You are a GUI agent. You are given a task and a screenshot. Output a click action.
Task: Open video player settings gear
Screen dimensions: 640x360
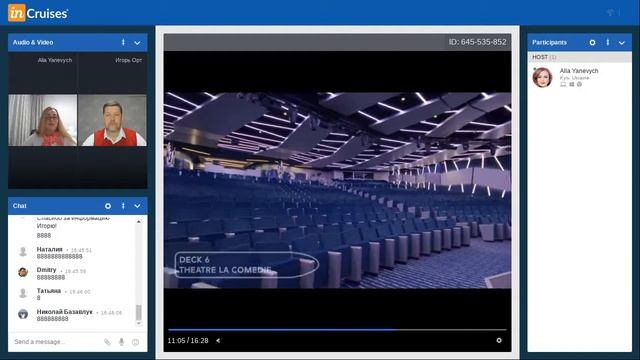click(x=499, y=340)
